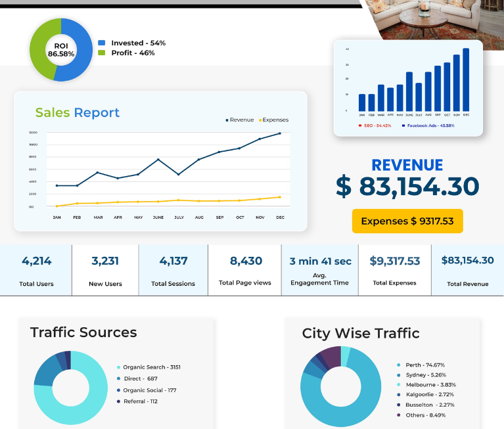
Task: Click the Profit green legend swatch
Action: coord(102,53)
